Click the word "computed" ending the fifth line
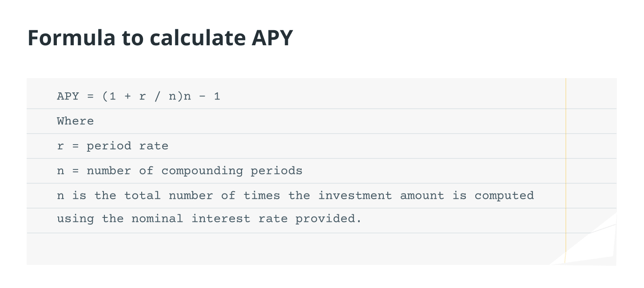The width and height of the screenshot is (644, 288). 504,196
